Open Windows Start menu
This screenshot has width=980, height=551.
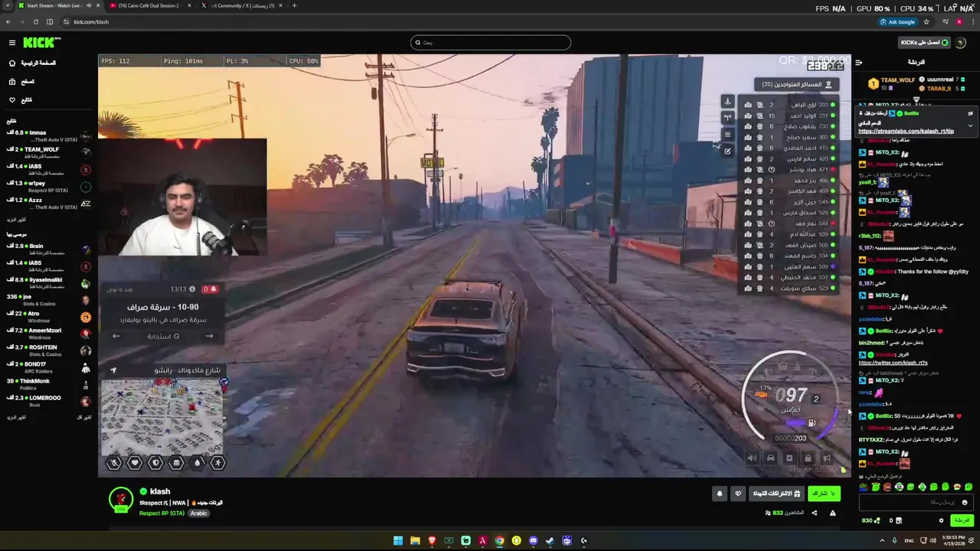(x=398, y=540)
